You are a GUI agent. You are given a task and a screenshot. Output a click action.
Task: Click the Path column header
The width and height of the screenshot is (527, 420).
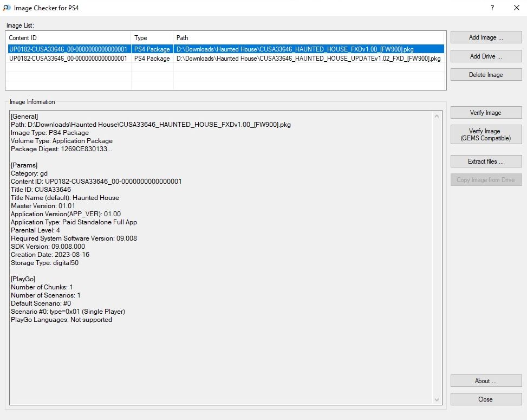(309, 38)
